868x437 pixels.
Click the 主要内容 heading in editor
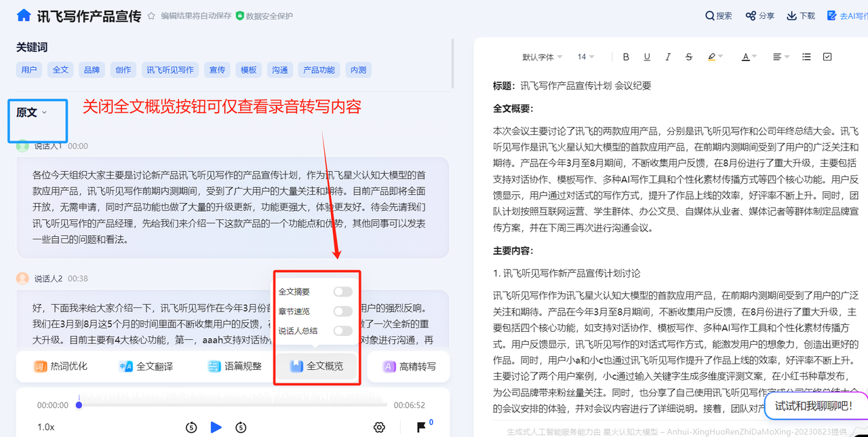coord(513,250)
